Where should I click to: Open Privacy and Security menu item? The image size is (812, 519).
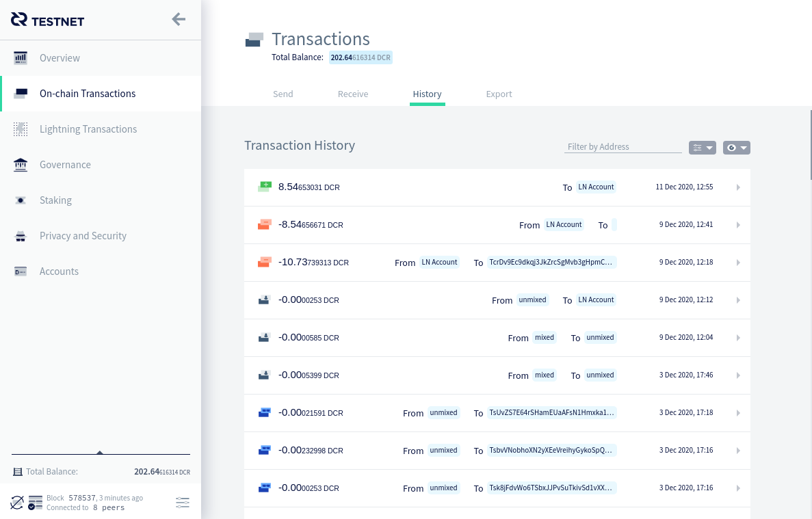(x=101, y=236)
